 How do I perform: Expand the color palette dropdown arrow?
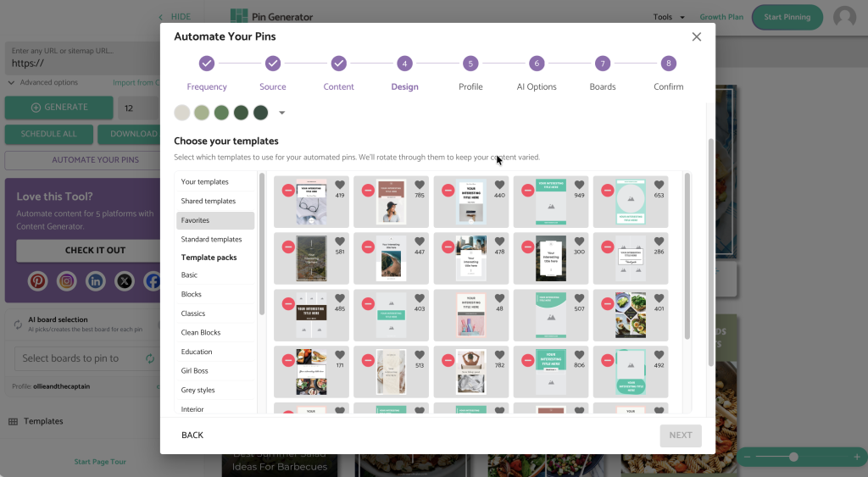(281, 113)
